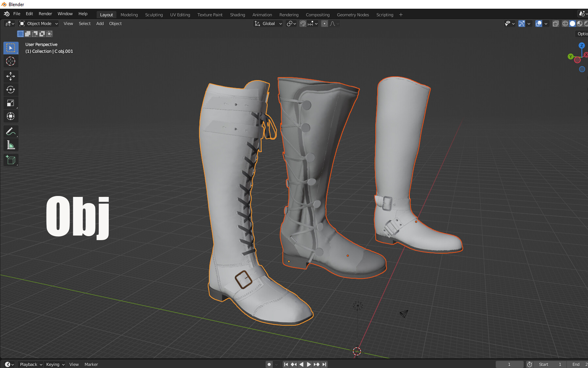Viewport: 588px width, 368px height.
Task: Toggle proportional editing
Action: 324,24
